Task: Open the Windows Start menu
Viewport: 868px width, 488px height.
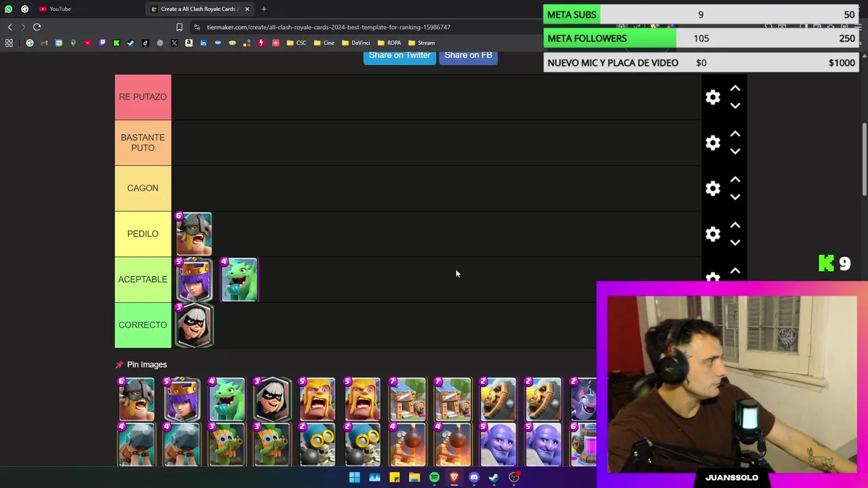Action: (x=355, y=477)
